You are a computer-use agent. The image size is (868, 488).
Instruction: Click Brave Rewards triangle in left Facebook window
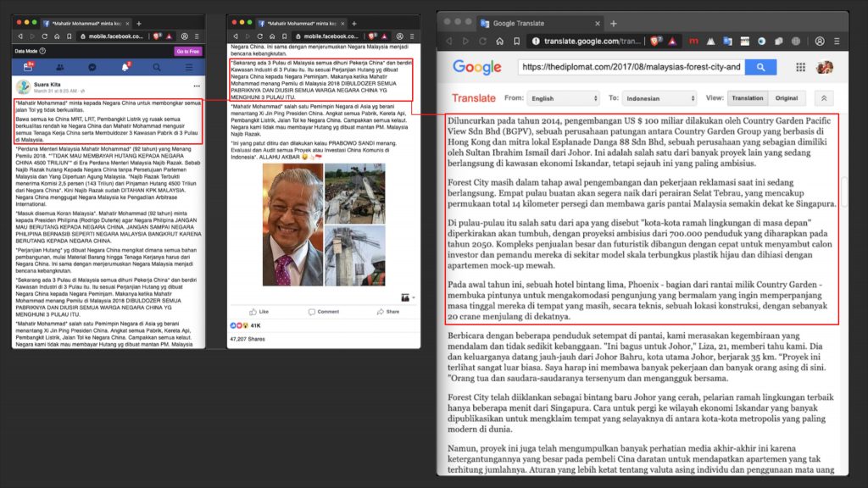(x=170, y=36)
